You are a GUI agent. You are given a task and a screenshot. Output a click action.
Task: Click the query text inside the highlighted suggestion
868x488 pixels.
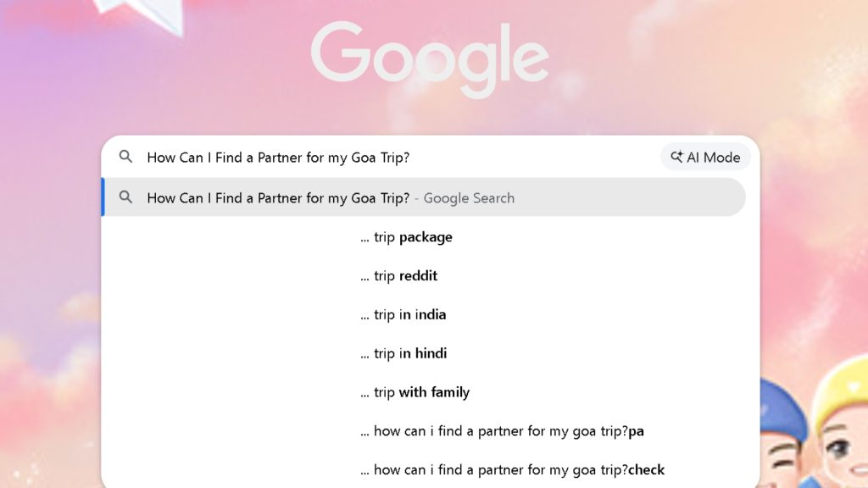click(280, 197)
